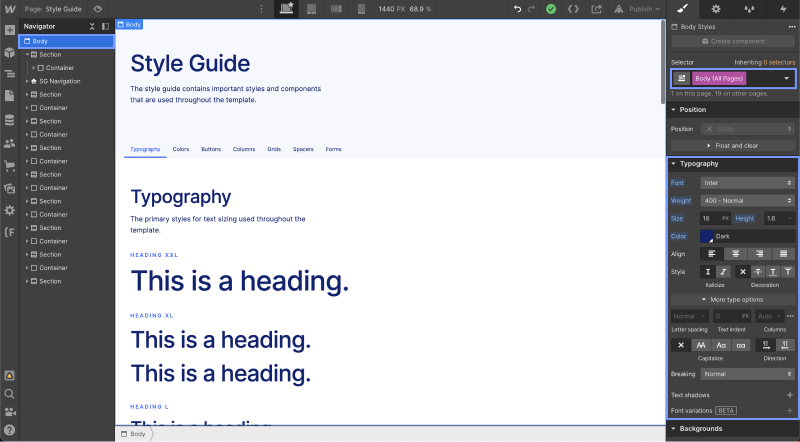Viewport: 800px width, 442px height.
Task: Collapse More type options
Action: (733, 300)
